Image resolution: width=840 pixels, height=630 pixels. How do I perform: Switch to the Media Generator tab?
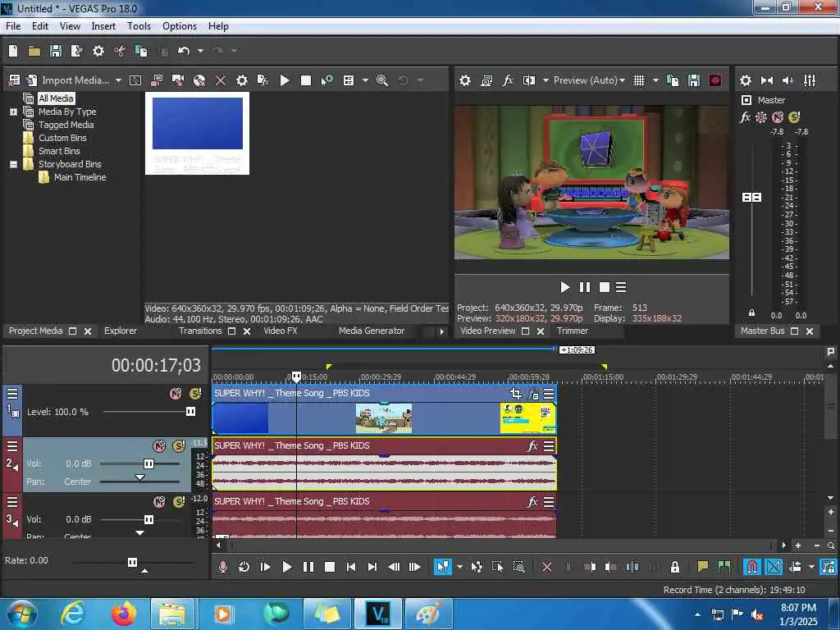point(372,331)
